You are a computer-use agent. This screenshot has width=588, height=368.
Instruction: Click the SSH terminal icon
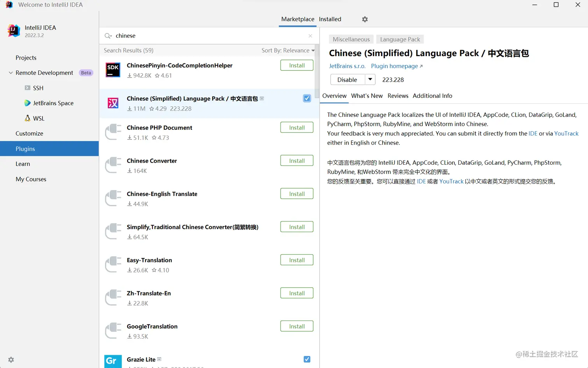click(27, 88)
